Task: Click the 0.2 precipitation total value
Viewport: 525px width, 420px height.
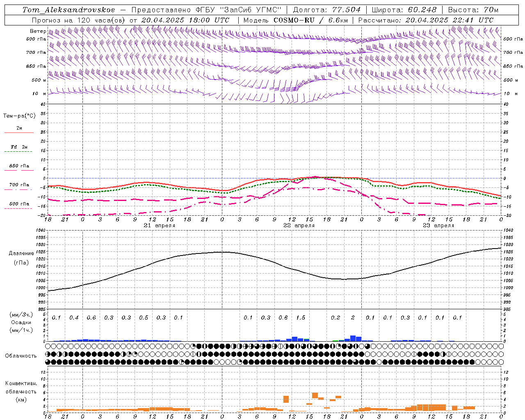Action: (x=336, y=317)
